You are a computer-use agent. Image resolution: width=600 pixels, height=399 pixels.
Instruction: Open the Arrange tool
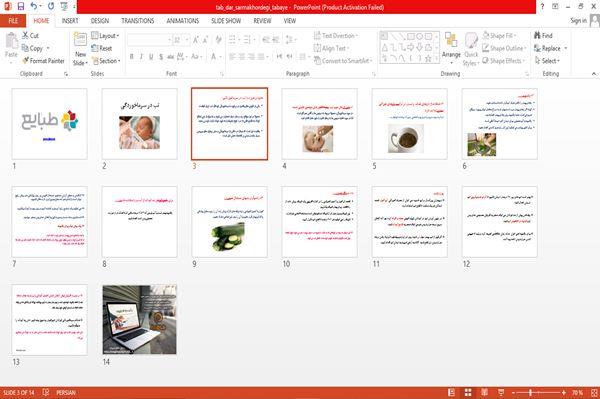[451, 49]
